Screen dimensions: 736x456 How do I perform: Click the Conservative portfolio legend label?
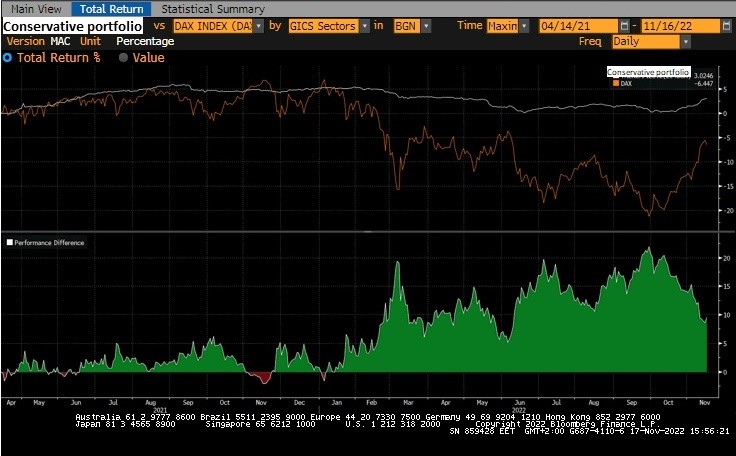tap(648, 72)
